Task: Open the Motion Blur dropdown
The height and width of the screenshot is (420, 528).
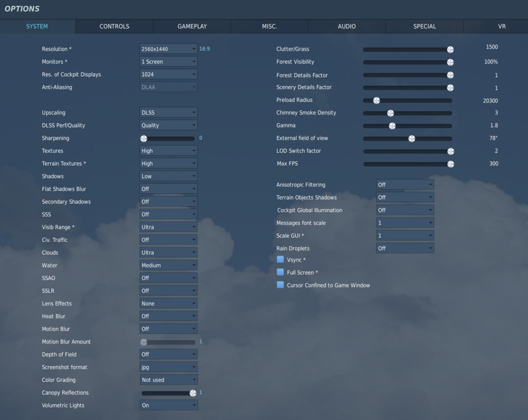Action: [x=168, y=329]
